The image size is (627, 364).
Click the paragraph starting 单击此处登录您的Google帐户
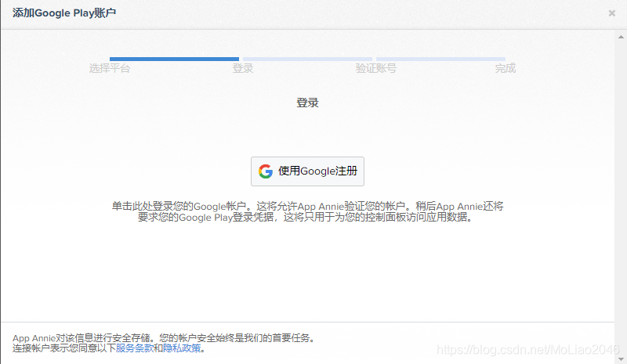pyautogui.click(x=307, y=212)
